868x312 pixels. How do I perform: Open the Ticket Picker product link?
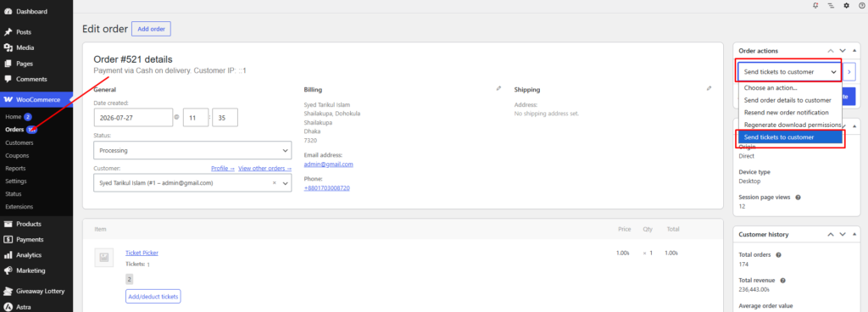pyautogui.click(x=142, y=253)
